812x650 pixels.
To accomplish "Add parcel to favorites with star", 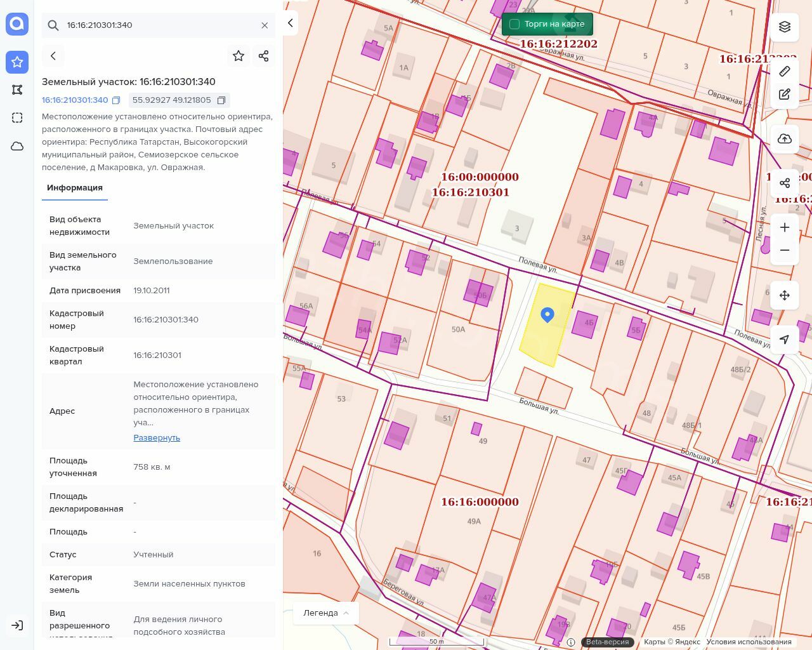I will point(239,56).
